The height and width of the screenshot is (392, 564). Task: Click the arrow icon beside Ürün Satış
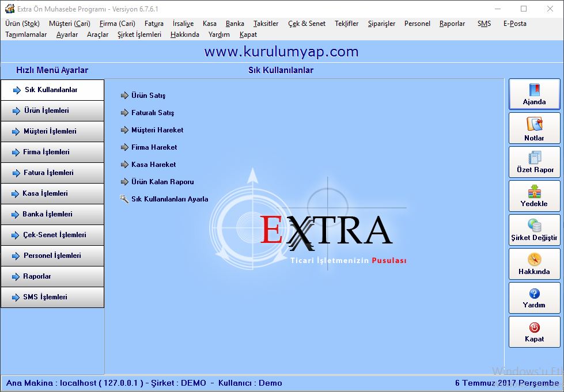pyautogui.click(x=124, y=96)
